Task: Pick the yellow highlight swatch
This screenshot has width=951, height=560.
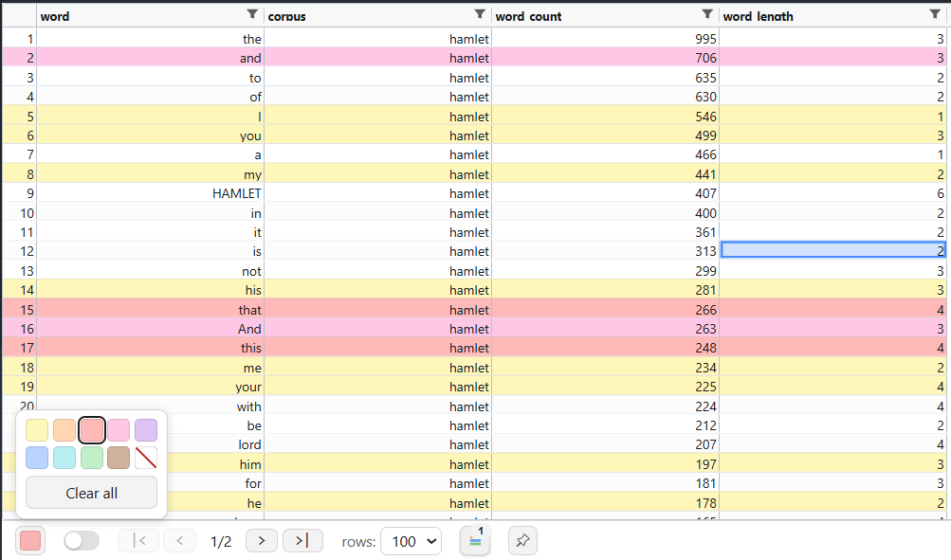Action: [37, 430]
